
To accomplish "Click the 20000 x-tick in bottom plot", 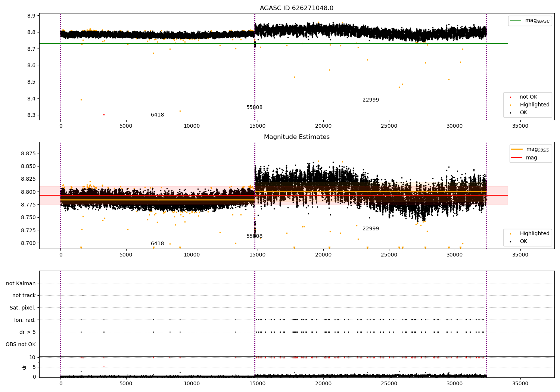I will [323, 383].
